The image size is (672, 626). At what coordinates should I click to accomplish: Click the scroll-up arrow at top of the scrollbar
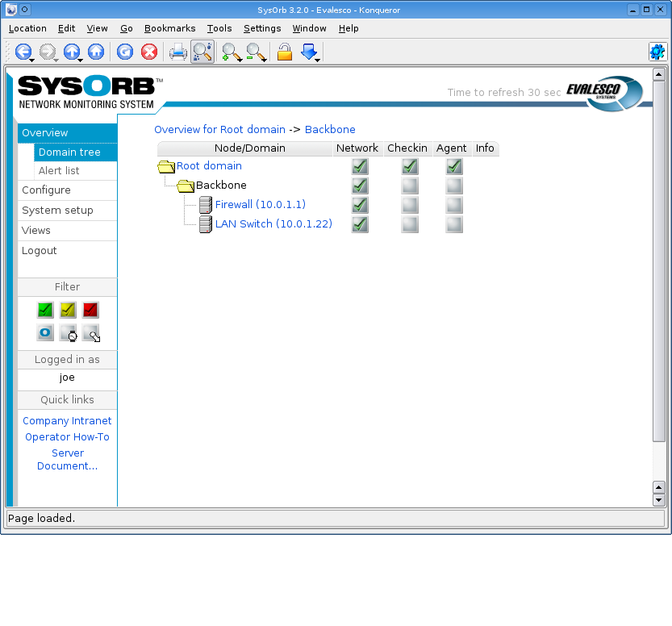click(659, 74)
